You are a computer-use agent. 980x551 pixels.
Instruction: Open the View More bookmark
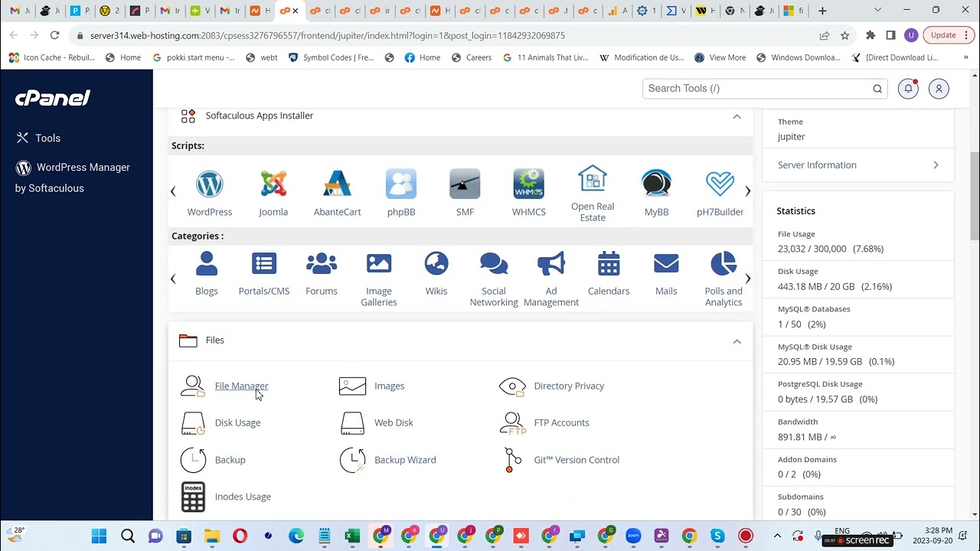point(720,57)
